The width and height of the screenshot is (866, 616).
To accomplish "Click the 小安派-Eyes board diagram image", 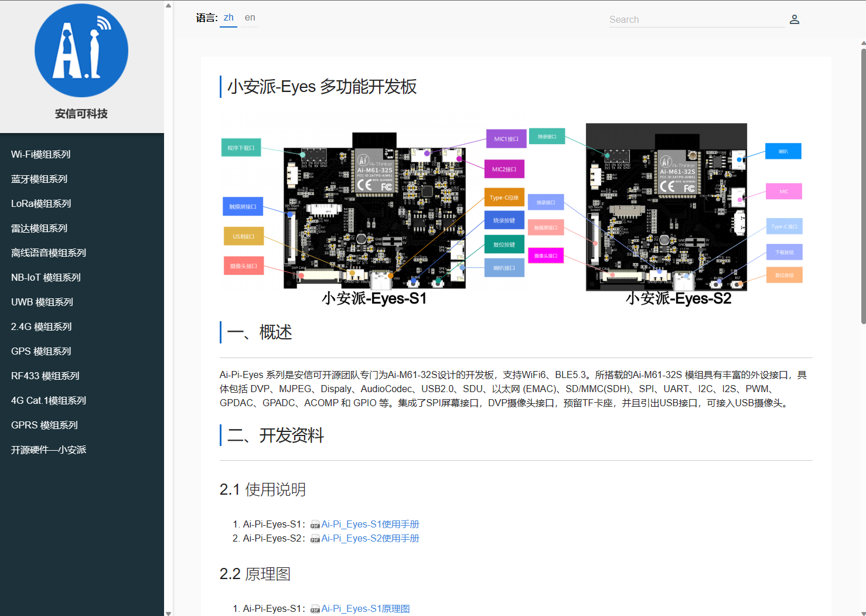I will pyautogui.click(x=512, y=214).
